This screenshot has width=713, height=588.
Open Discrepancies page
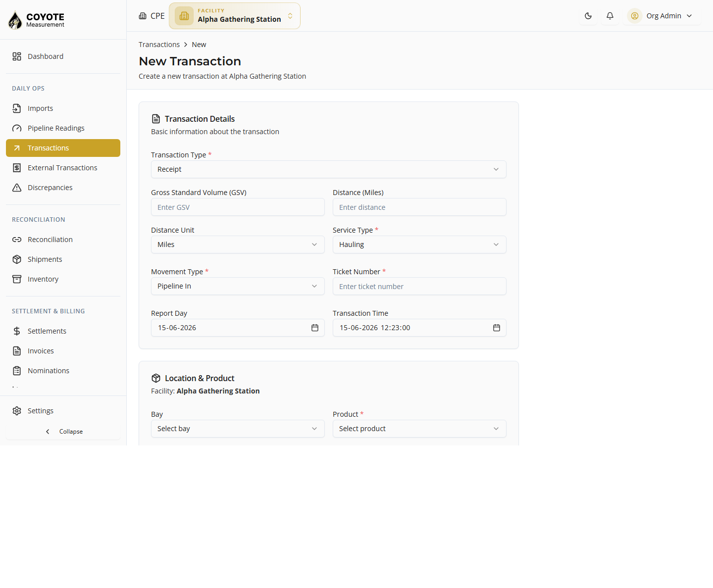[63, 188]
